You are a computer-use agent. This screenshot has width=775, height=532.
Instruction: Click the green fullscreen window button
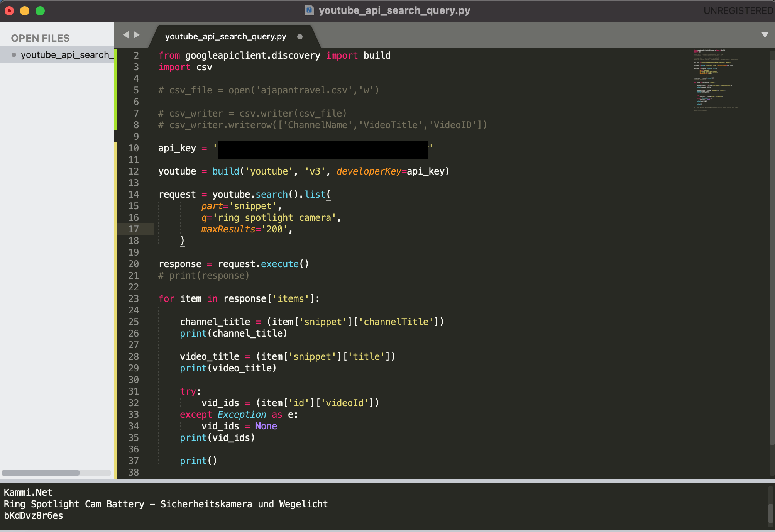(40, 11)
